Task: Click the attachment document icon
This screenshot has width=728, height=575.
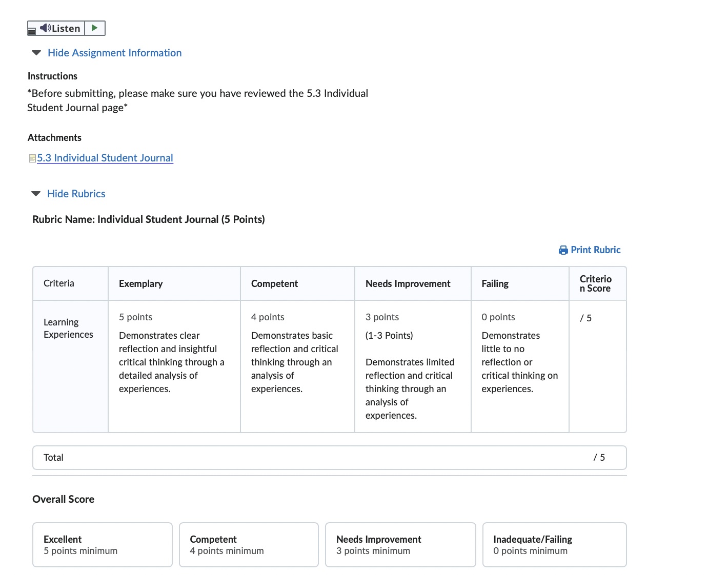Action: point(32,158)
